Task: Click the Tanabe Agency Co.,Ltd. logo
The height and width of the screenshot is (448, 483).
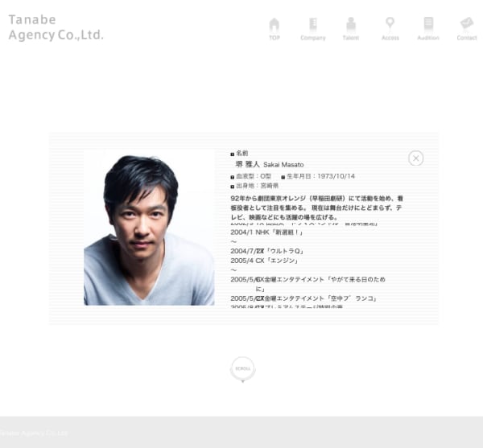Action: (x=56, y=27)
